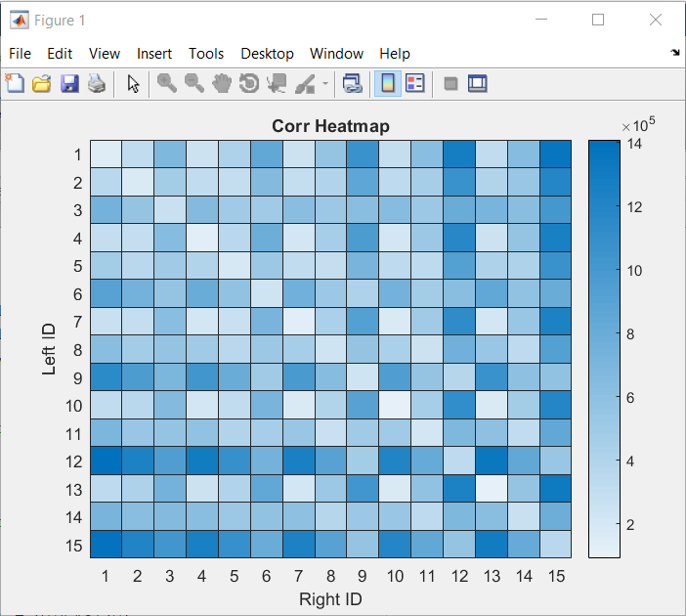Open the Help menu
Viewport: 686px width, 616px height.
point(395,54)
